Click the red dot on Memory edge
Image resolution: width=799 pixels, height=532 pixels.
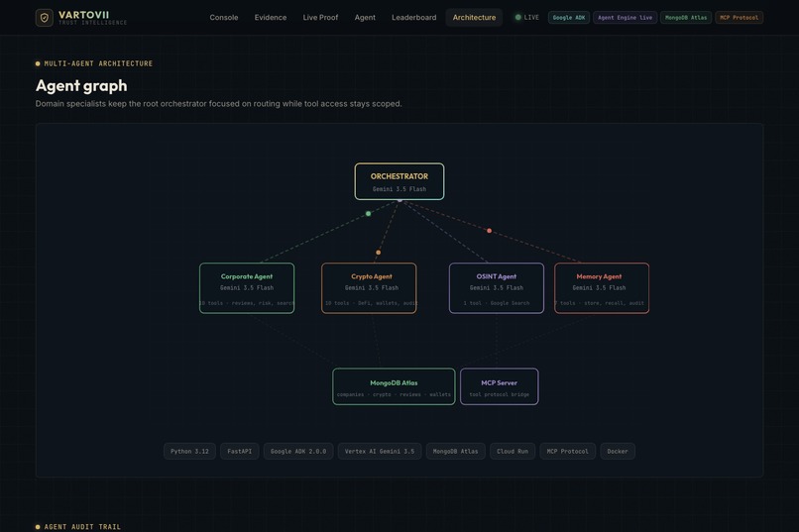pyautogui.click(x=489, y=231)
